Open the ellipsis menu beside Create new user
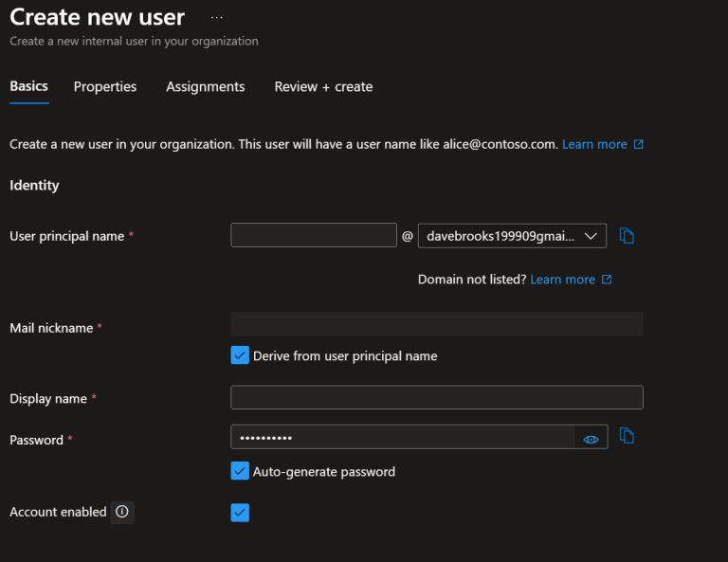Viewport: 728px width, 562px height. pyautogui.click(x=217, y=17)
